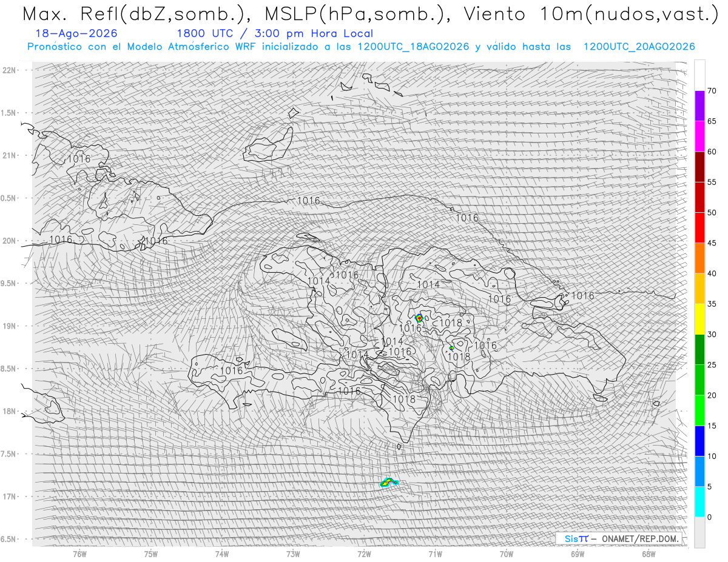Click the 40 value on the color scale
This screenshot has width=728, height=562.
[712, 273]
